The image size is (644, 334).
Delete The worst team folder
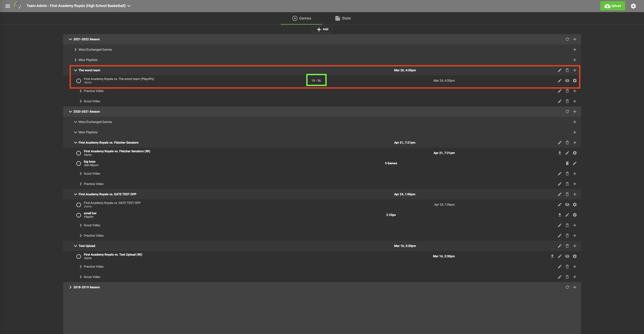click(567, 70)
